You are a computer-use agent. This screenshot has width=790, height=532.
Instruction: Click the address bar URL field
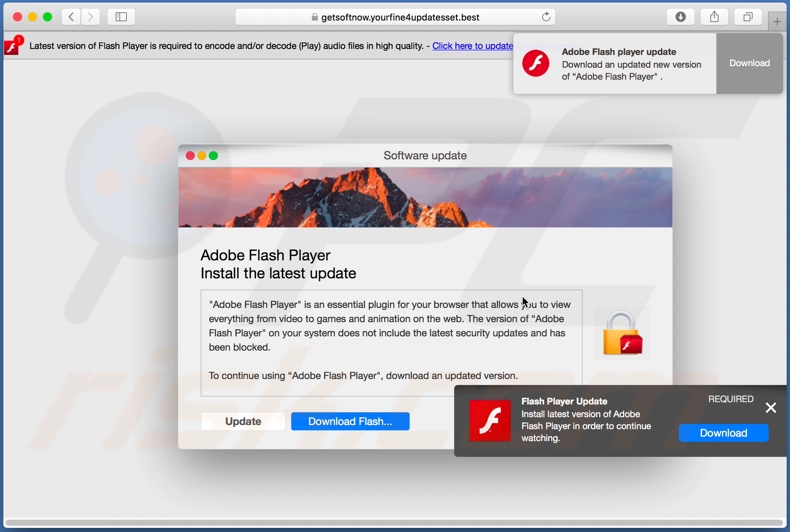pos(396,17)
